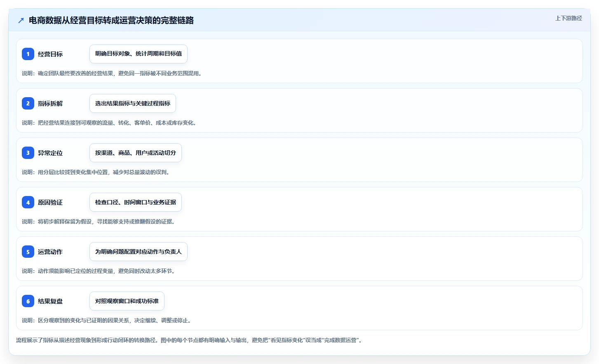Click step number badge 4 for 原因验证
This screenshot has height=364, width=599.
pos(28,202)
